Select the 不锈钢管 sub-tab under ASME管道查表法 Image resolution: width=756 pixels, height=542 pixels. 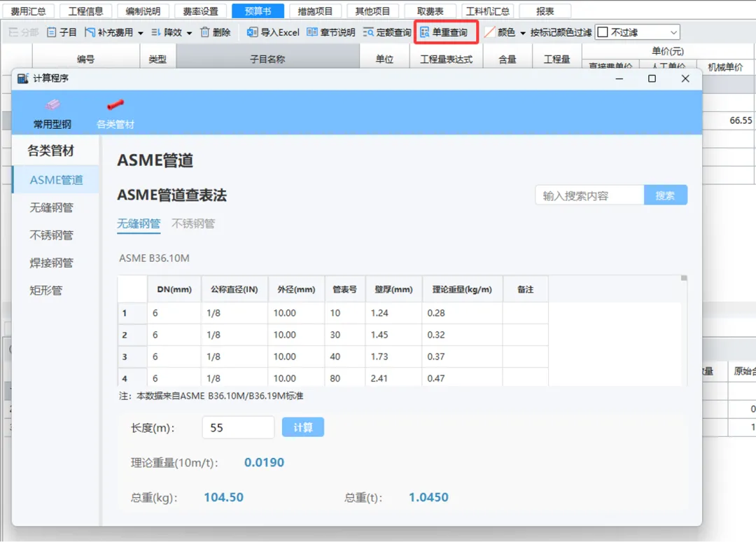tap(193, 224)
